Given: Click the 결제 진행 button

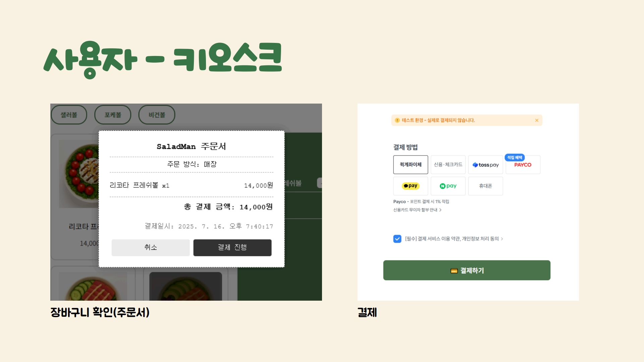Looking at the screenshot, I should coord(232,248).
